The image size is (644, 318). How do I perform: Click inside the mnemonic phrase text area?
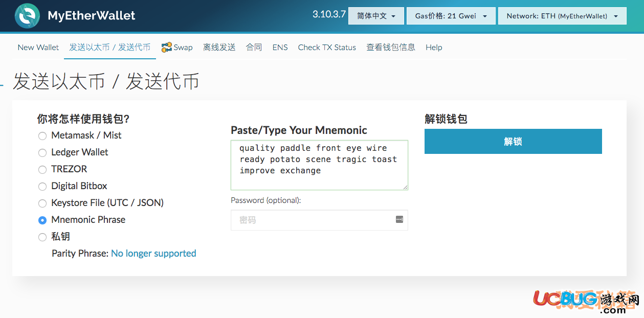pyautogui.click(x=319, y=165)
